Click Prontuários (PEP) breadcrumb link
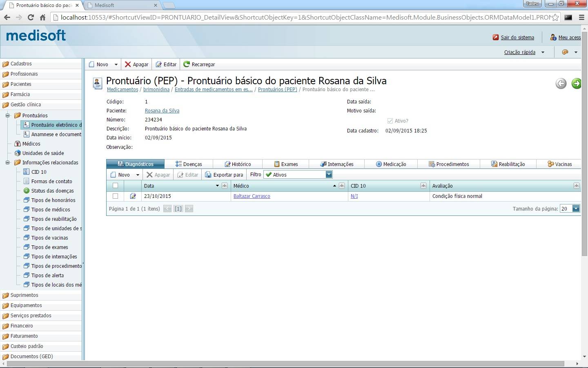 pyautogui.click(x=278, y=90)
